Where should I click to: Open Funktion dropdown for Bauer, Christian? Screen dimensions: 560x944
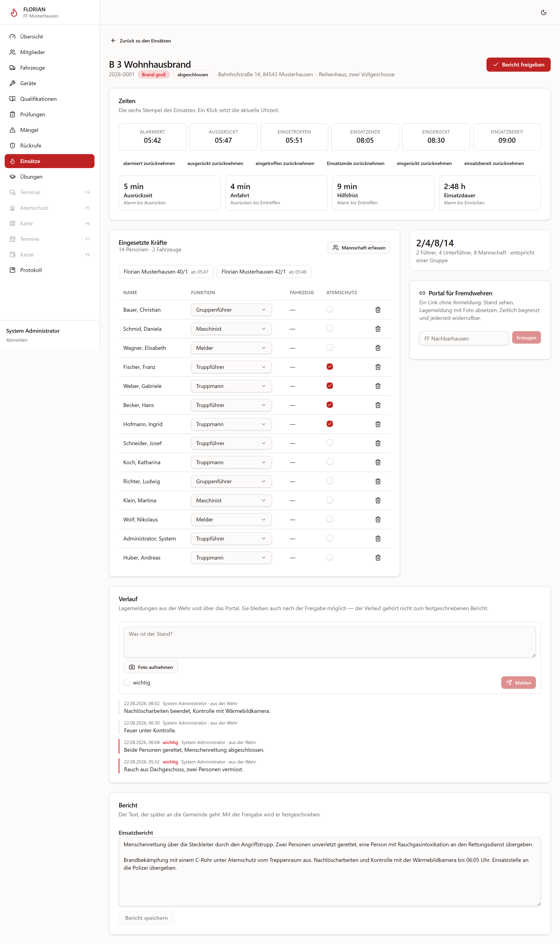click(231, 310)
